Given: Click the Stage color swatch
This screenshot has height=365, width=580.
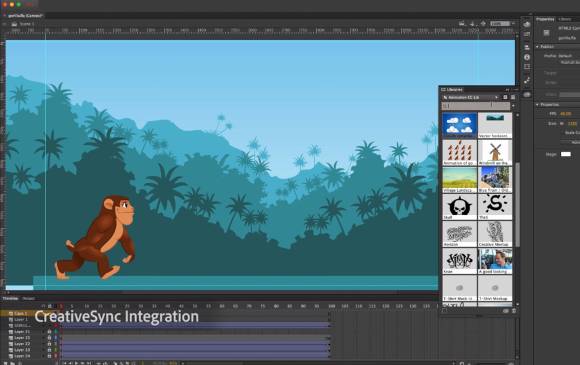Looking at the screenshot, I should pyautogui.click(x=566, y=154).
